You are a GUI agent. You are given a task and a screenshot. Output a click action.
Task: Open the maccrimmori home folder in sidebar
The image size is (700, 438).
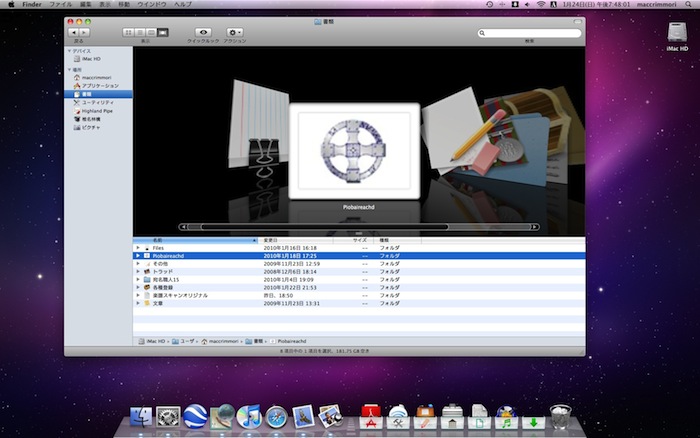(x=97, y=77)
